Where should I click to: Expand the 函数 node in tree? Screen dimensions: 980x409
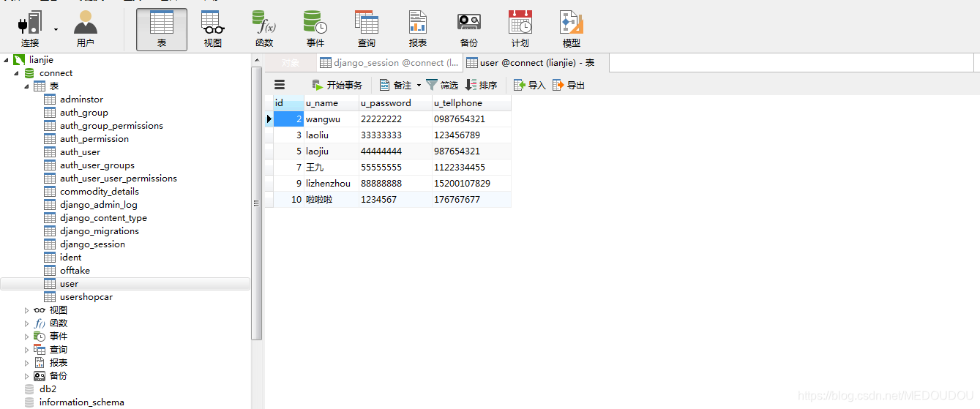[27, 323]
